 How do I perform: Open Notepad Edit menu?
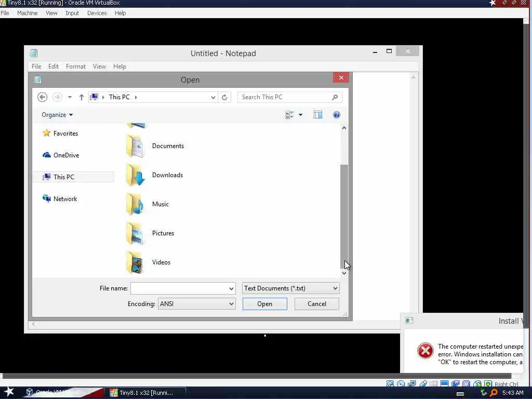tap(54, 66)
